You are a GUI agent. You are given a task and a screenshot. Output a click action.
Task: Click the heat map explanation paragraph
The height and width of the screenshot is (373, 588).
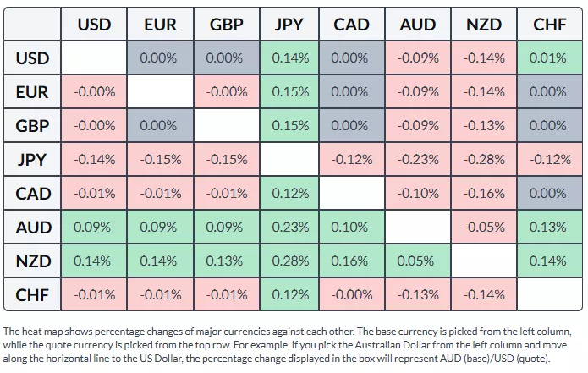[x=292, y=345]
